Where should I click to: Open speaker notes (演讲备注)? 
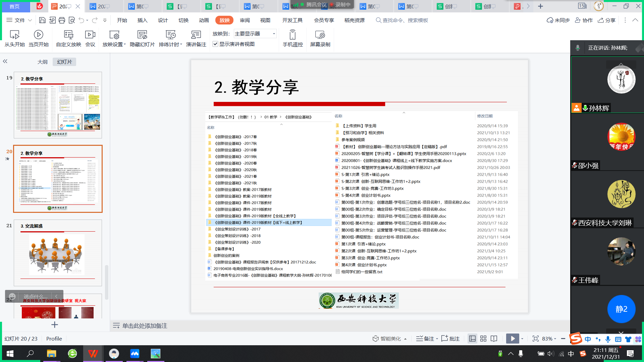[x=196, y=39]
